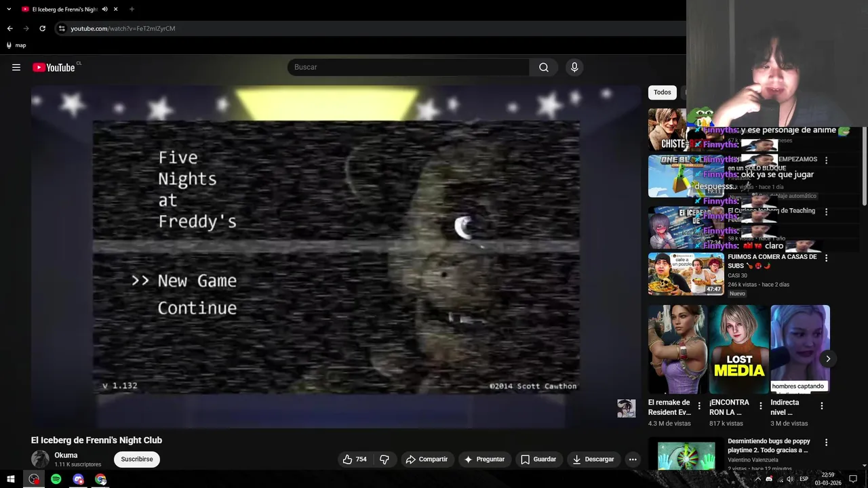Image resolution: width=868 pixels, height=488 pixels.
Task: Dislike the video with thumbs down
Action: (x=384, y=459)
